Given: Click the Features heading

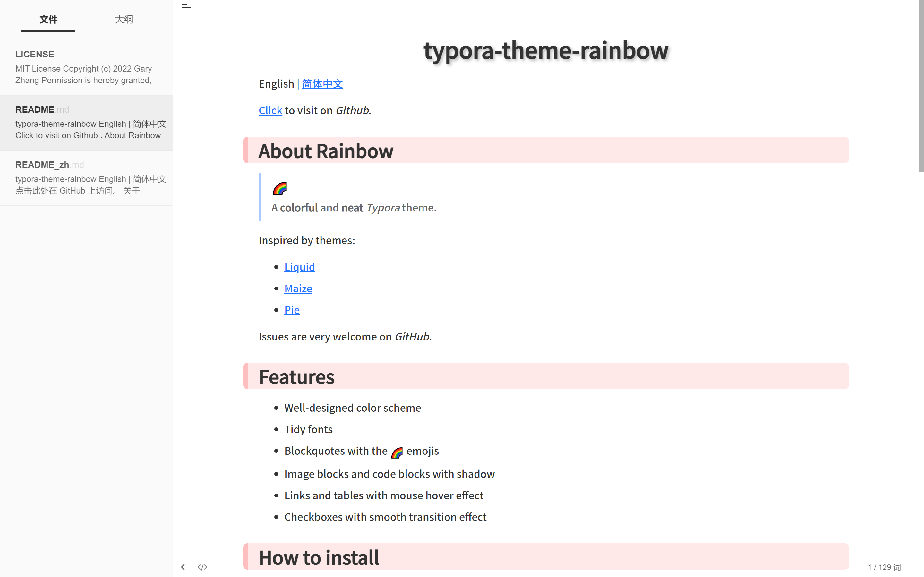Looking at the screenshot, I should [296, 377].
